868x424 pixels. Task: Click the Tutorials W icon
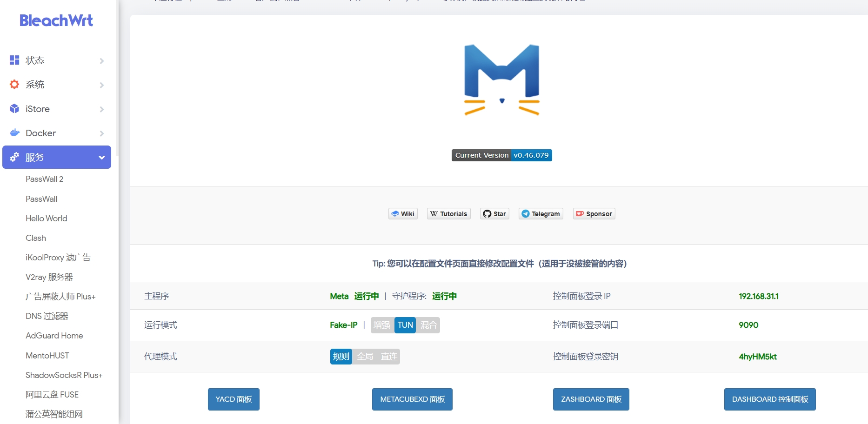pyautogui.click(x=434, y=214)
